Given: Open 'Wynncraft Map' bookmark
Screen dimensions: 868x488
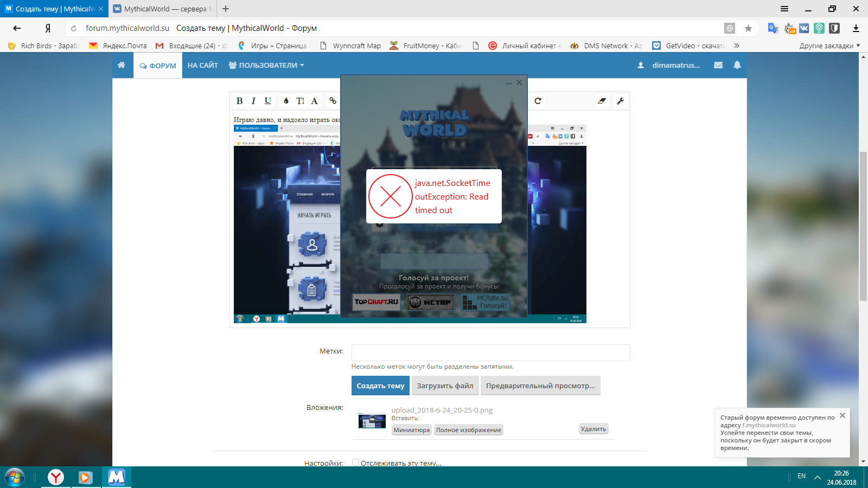Looking at the screenshot, I should (x=350, y=46).
